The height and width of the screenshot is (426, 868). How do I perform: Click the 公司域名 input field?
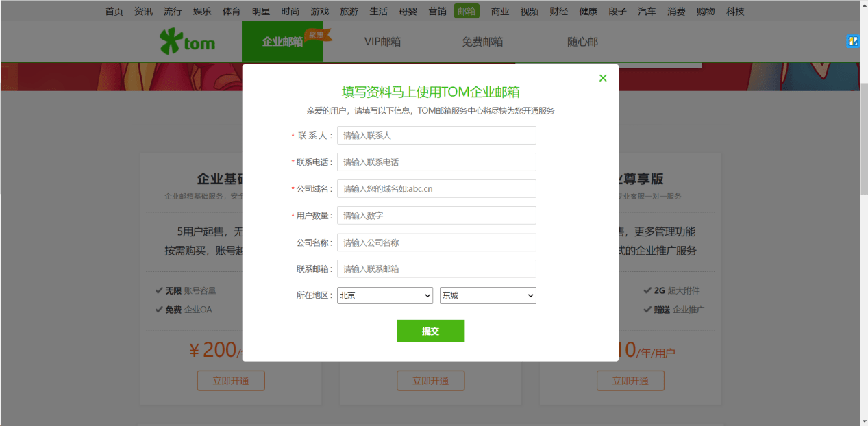point(436,188)
